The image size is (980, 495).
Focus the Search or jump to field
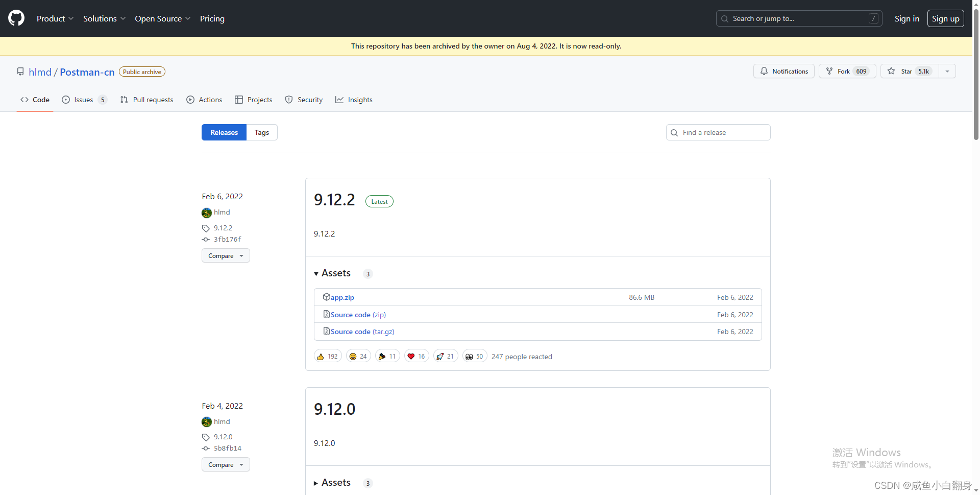(x=799, y=18)
